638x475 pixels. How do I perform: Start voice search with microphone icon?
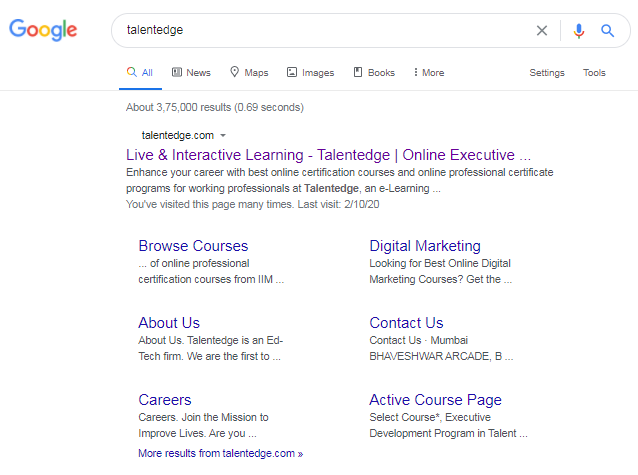[x=578, y=30]
